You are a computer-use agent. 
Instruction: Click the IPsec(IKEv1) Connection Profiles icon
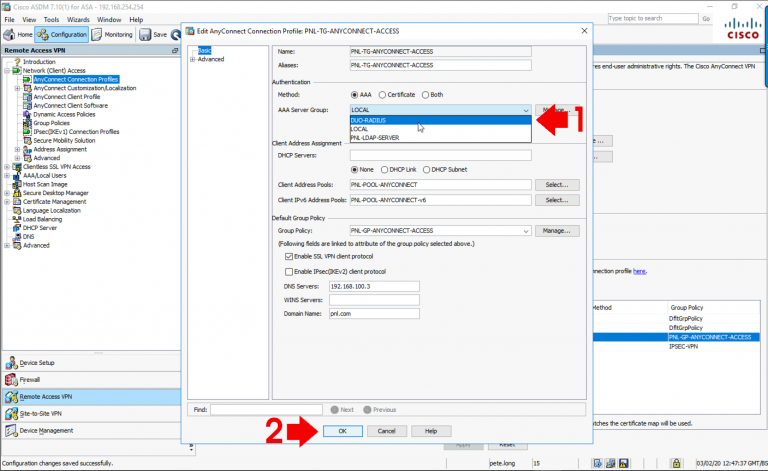click(27, 132)
